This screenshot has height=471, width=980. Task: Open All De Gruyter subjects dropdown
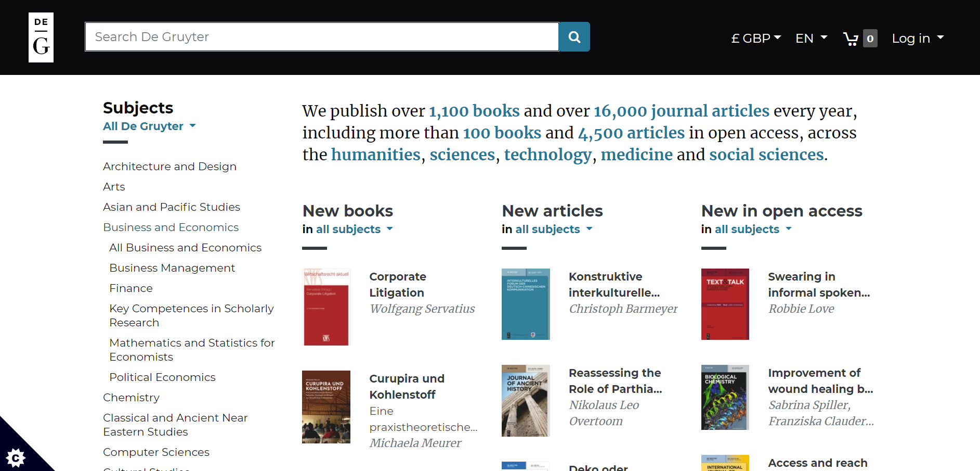coord(149,126)
